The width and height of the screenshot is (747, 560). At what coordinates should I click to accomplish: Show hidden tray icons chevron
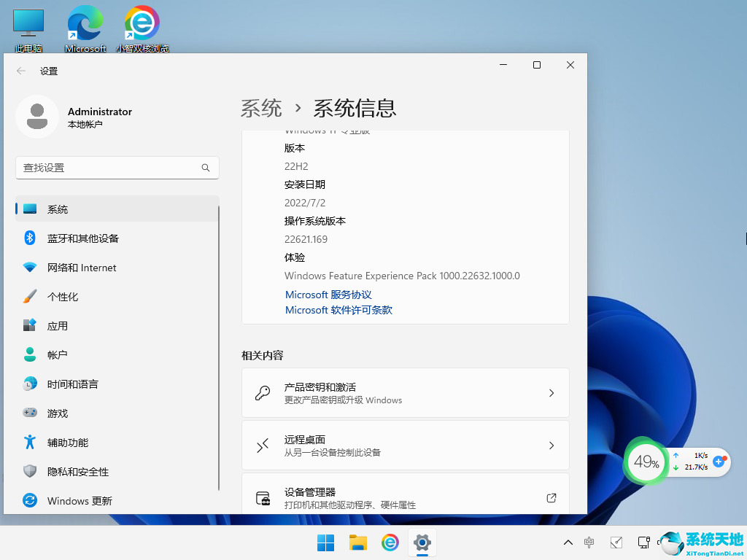[x=568, y=542]
